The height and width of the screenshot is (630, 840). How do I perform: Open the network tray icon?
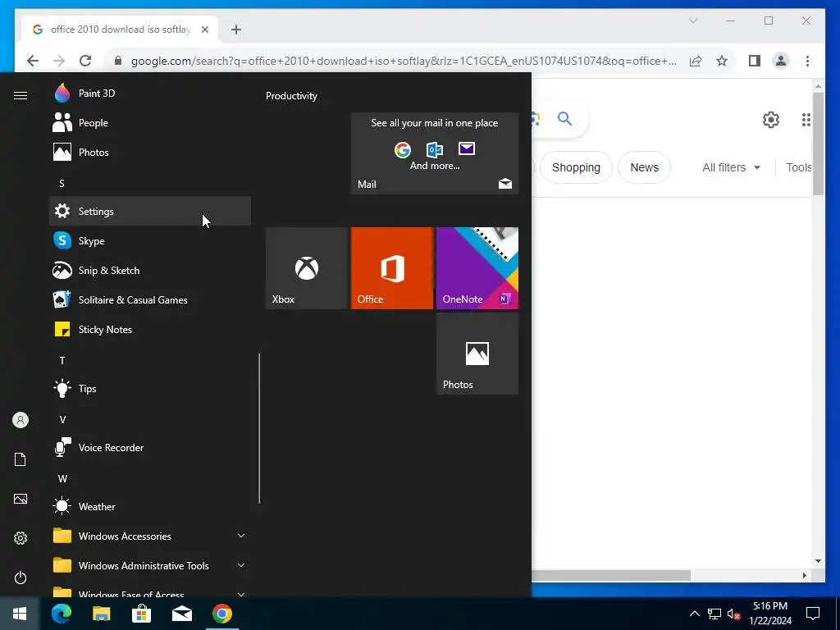714,614
